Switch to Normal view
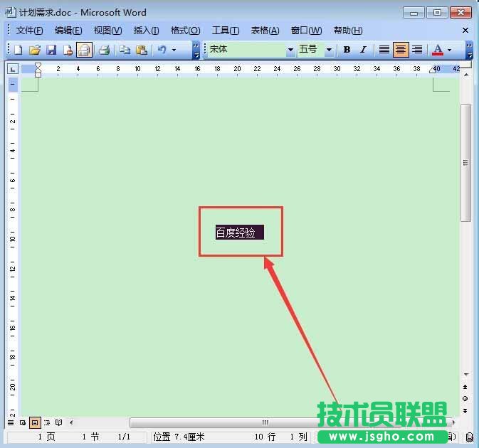Screen dimensions: 479x448 [x=11, y=422]
